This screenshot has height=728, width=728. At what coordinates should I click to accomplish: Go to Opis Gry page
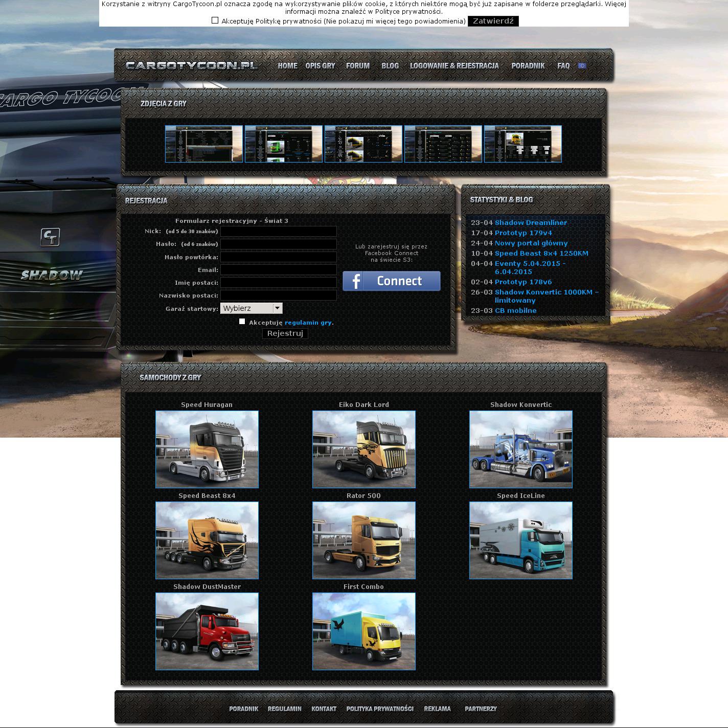pyautogui.click(x=320, y=66)
